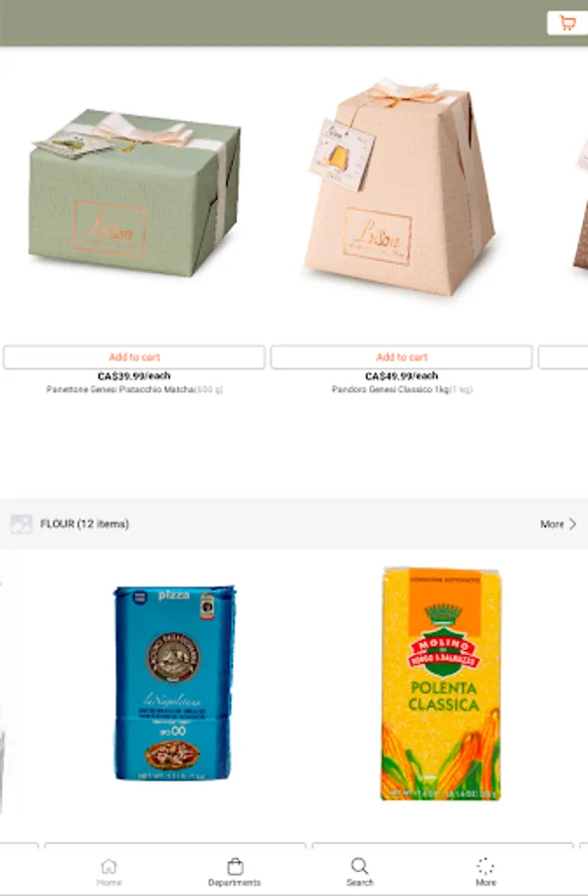Tap the CA$39.99/each price label
The image size is (588, 896).
pos(134,376)
